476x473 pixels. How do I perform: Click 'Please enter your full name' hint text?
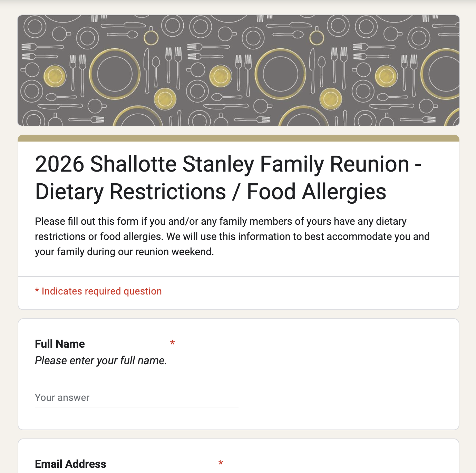click(x=101, y=360)
